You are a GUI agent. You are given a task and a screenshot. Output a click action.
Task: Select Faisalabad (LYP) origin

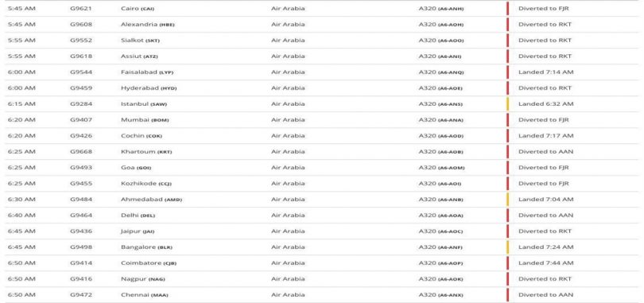[x=147, y=72]
